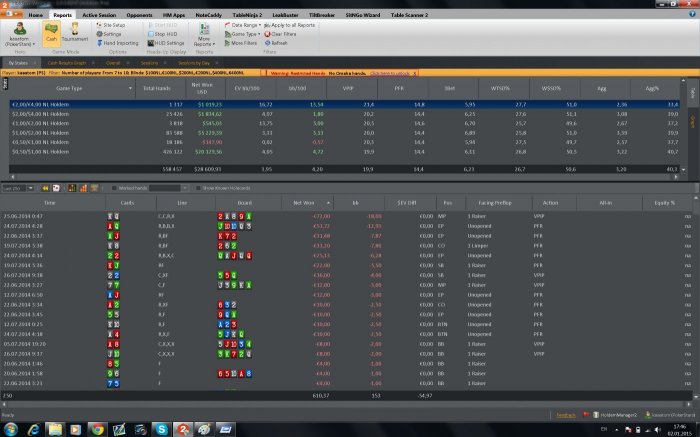Click Apply to all Reports
The width and height of the screenshot is (700, 437).
pyautogui.click(x=290, y=25)
